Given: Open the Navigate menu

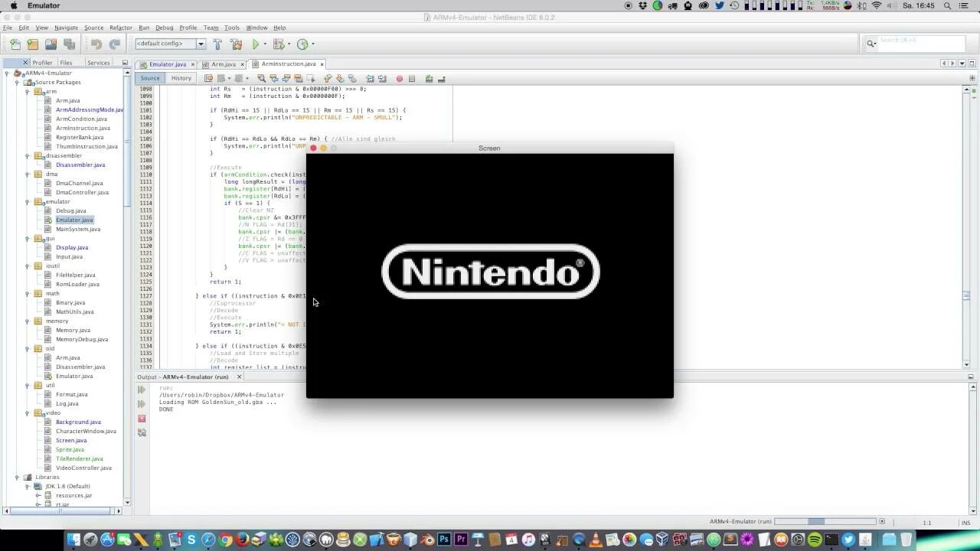Looking at the screenshot, I should click(66, 28).
